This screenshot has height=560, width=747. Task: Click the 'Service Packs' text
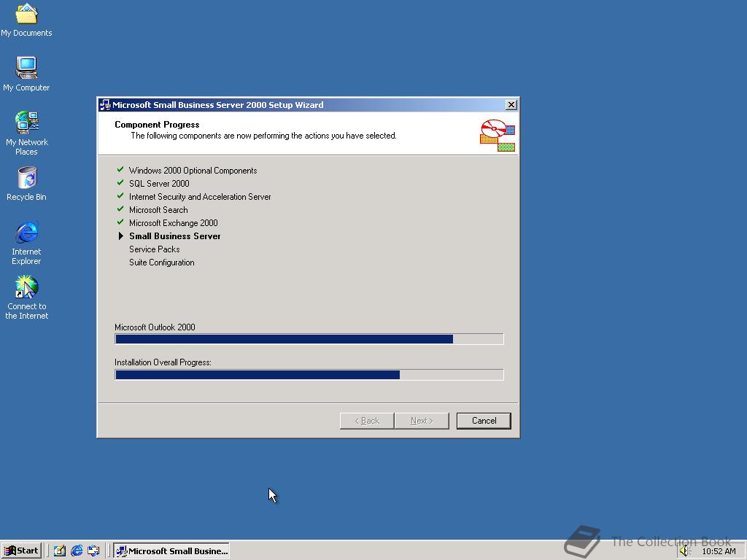(x=155, y=249)
